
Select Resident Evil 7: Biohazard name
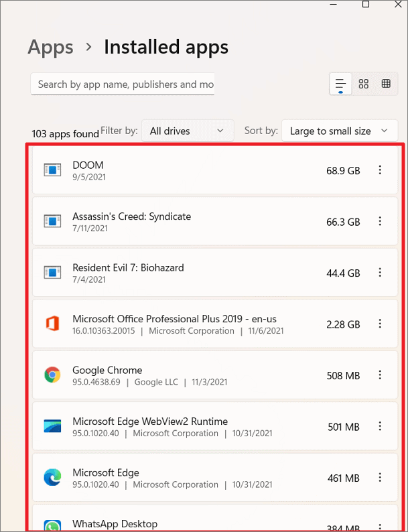pos(128,268)
